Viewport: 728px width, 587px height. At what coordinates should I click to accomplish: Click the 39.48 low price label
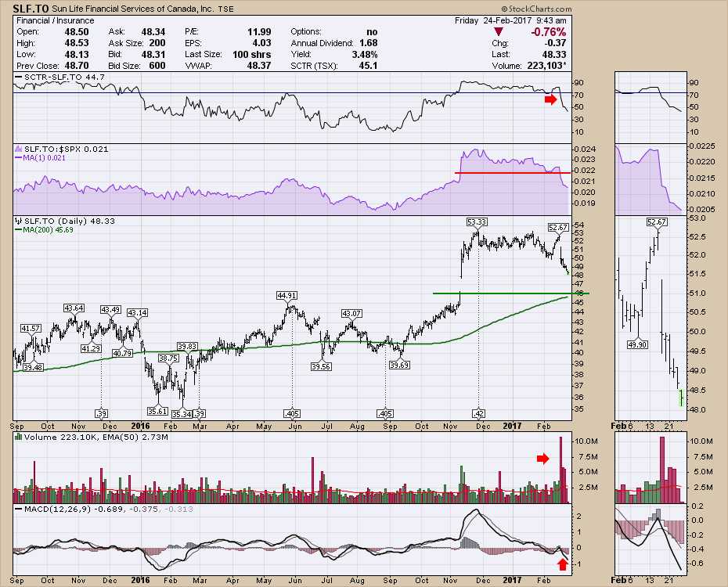click(x=33, y=367)
